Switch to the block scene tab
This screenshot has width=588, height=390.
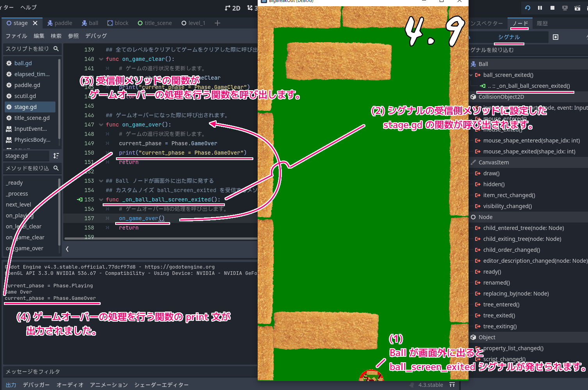pos(118,23)
